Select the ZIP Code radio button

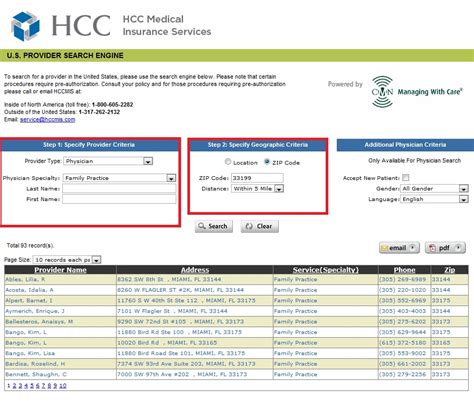(267, 162)
